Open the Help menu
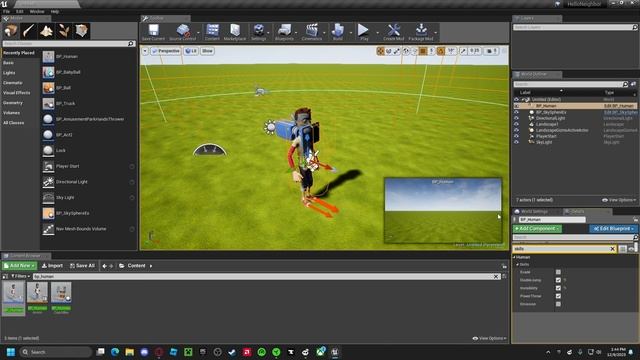Viewport: 640px width, 360px height. pos(55,11)
